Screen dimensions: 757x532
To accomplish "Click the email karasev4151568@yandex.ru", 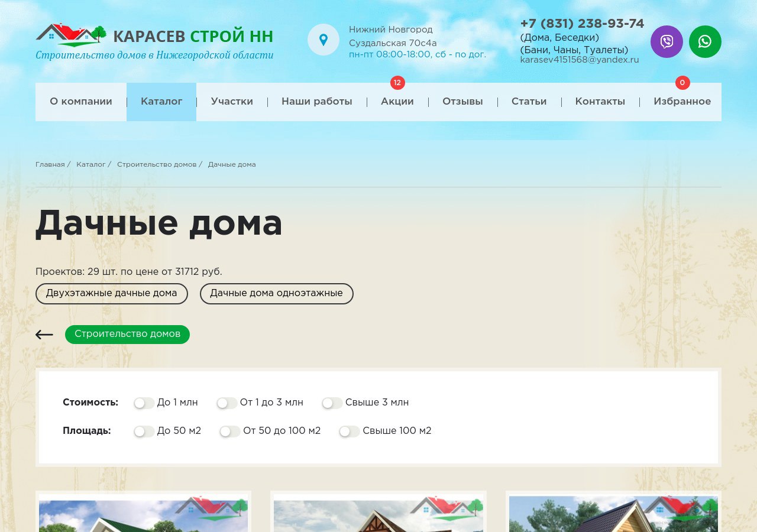I will tap(580, 60).
